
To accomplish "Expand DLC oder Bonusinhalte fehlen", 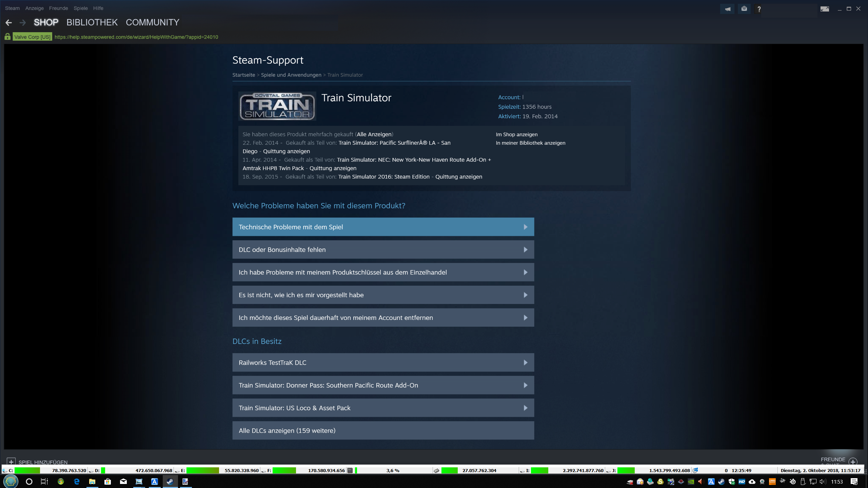I will tap(383, 250).
